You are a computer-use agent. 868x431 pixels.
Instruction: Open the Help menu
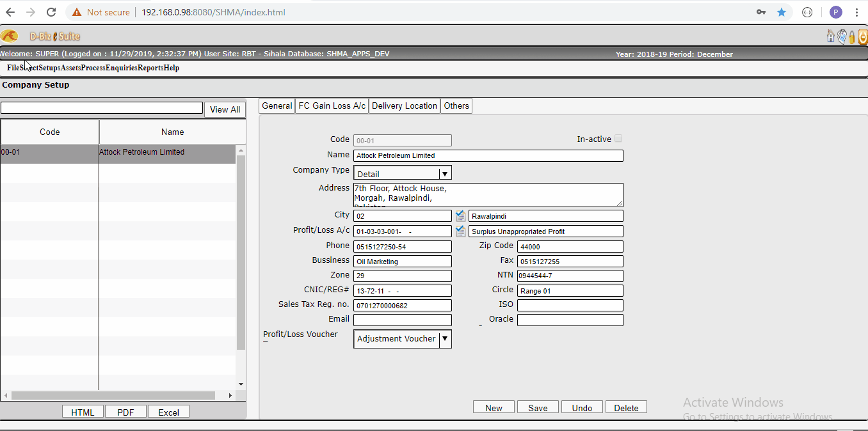(x=171, y=68)
